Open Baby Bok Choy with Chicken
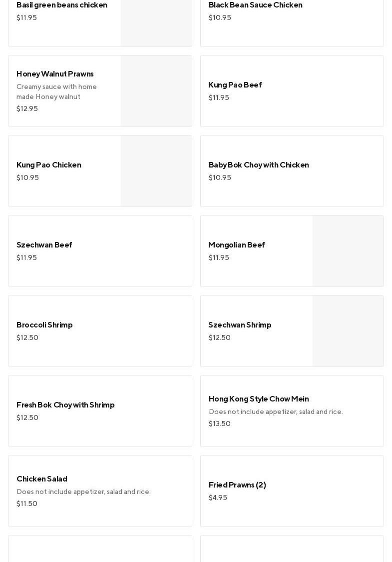The image size is (392, 562). click(259, 165)
